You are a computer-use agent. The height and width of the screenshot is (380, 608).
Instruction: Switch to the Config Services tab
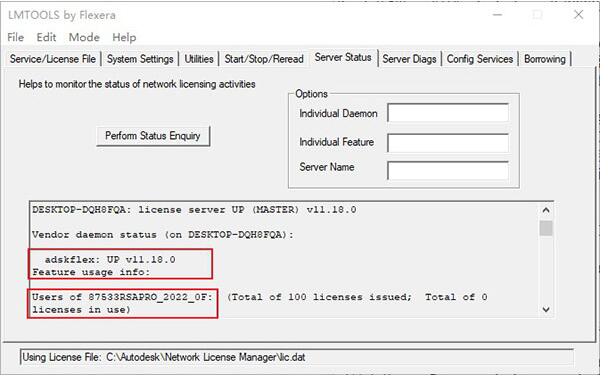(480, 59)
